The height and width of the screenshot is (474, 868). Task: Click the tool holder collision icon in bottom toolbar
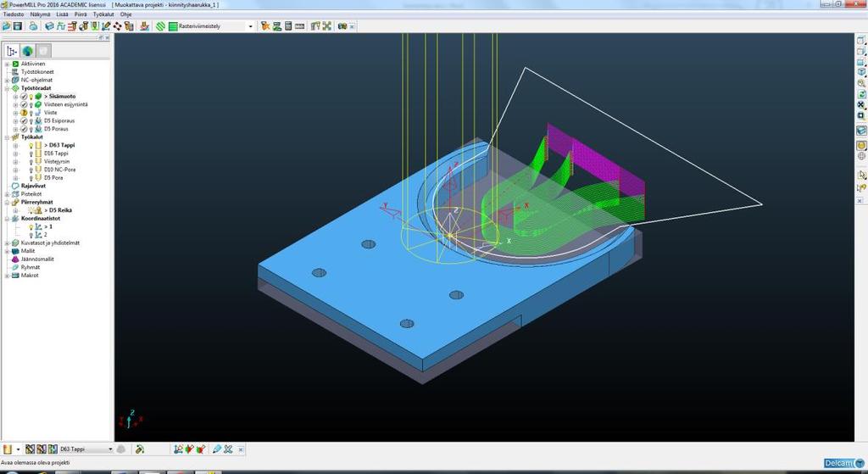(140, 449)
